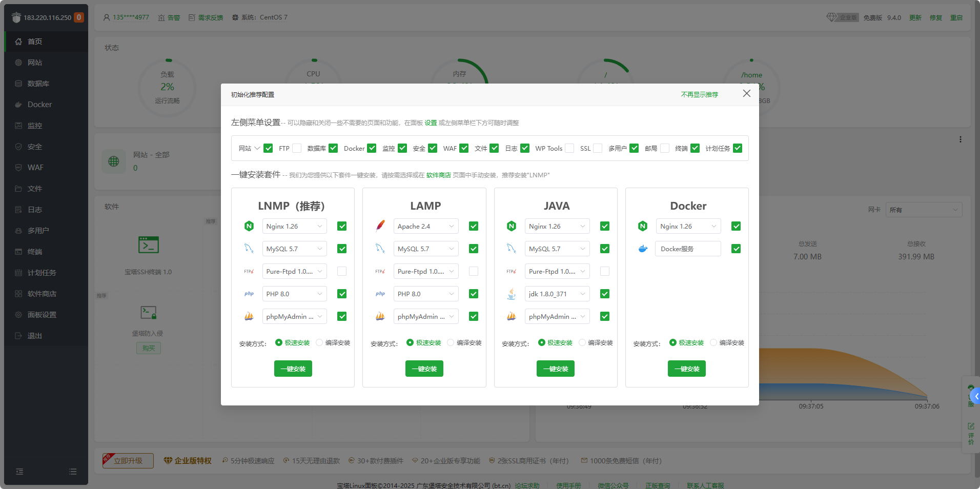This screenshot has height=489, width=980.
Task: Click the folder icon beside 文件 in sidebar
Action: click(18, 189)
